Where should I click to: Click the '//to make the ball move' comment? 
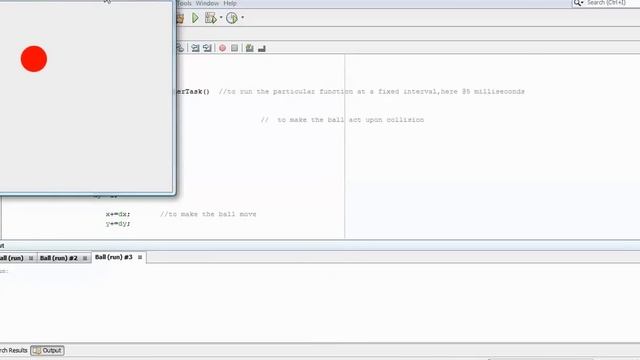point(208,214)
